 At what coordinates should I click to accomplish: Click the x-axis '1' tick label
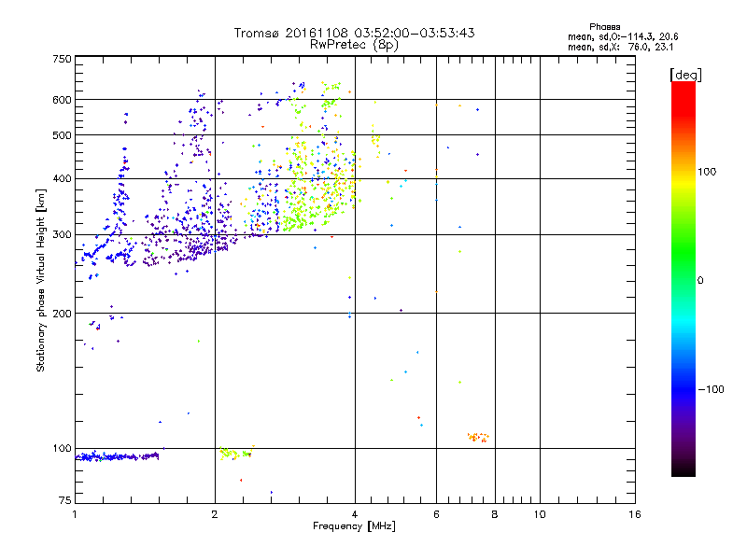click(75, 514)
